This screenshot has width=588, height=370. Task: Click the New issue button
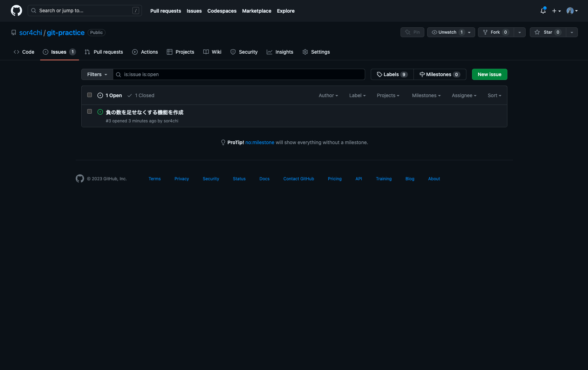(x=489, y=74)
